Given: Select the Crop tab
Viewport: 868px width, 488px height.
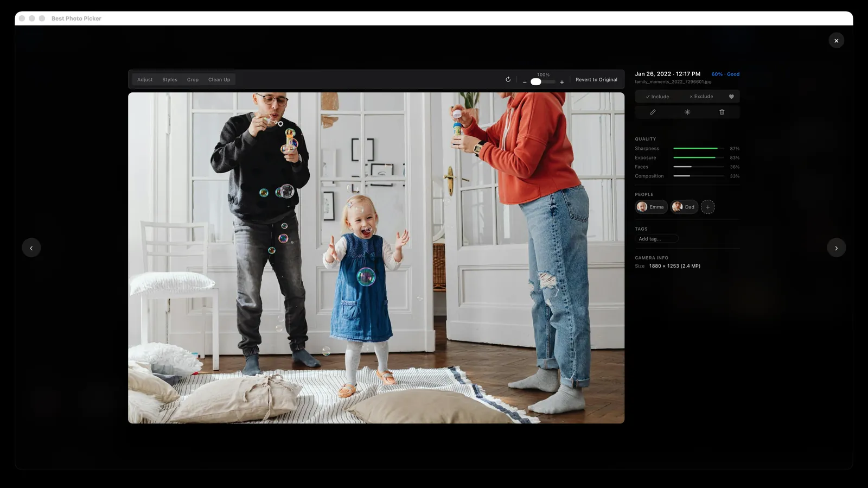Looking at the screenshot, I should click(x=193, y=80).
